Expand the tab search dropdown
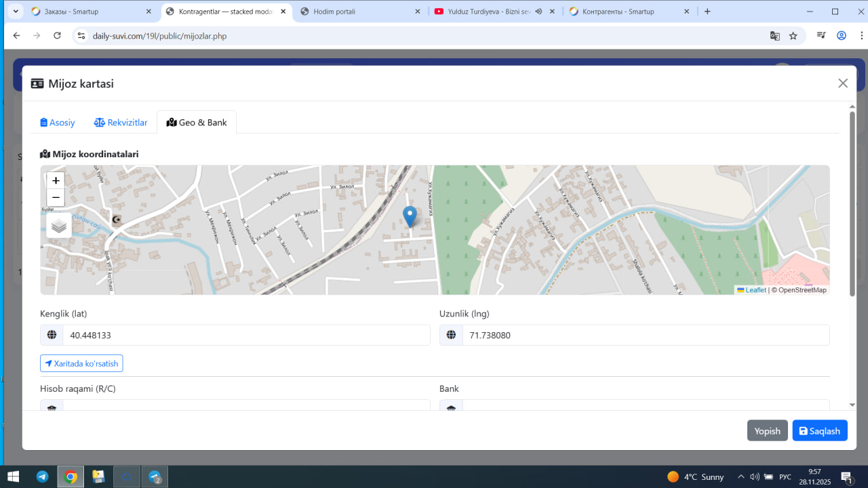Viewport: 868px width, 488px height. [15, 12]
